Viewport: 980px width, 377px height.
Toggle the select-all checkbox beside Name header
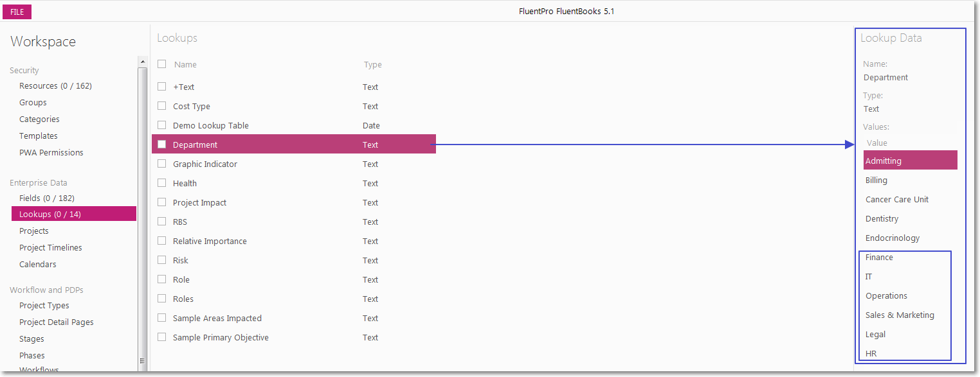[162, 64]
